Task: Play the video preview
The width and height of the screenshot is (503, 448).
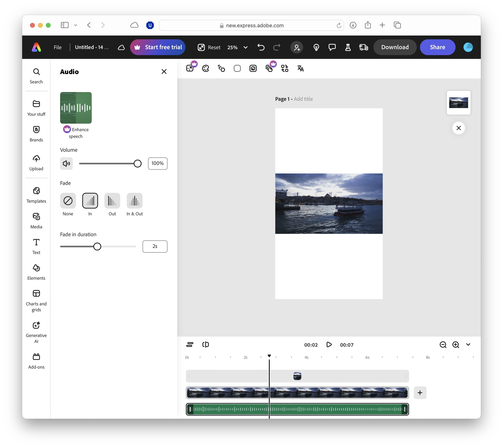Action: tap(329, 345)
